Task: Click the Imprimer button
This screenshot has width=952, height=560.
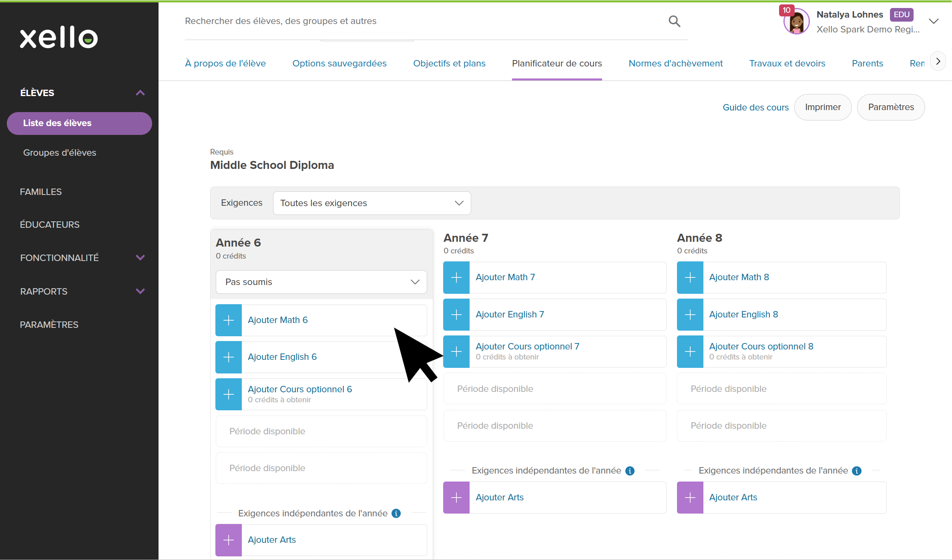Action: (x=823, y=107)
